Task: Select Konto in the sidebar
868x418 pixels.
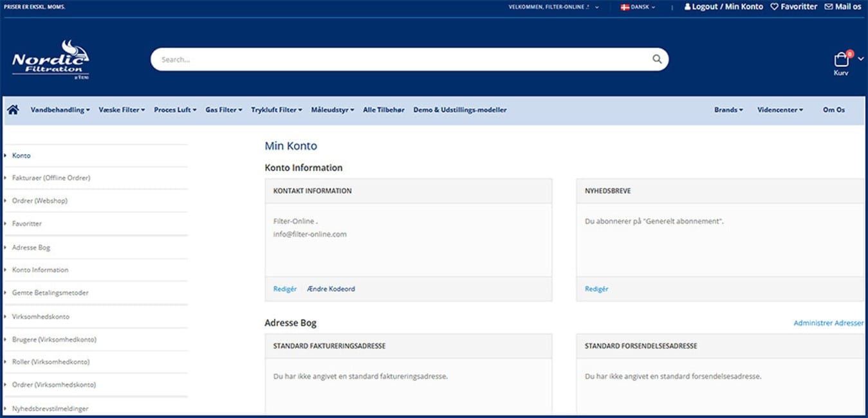Action: (x=21, y=156)
